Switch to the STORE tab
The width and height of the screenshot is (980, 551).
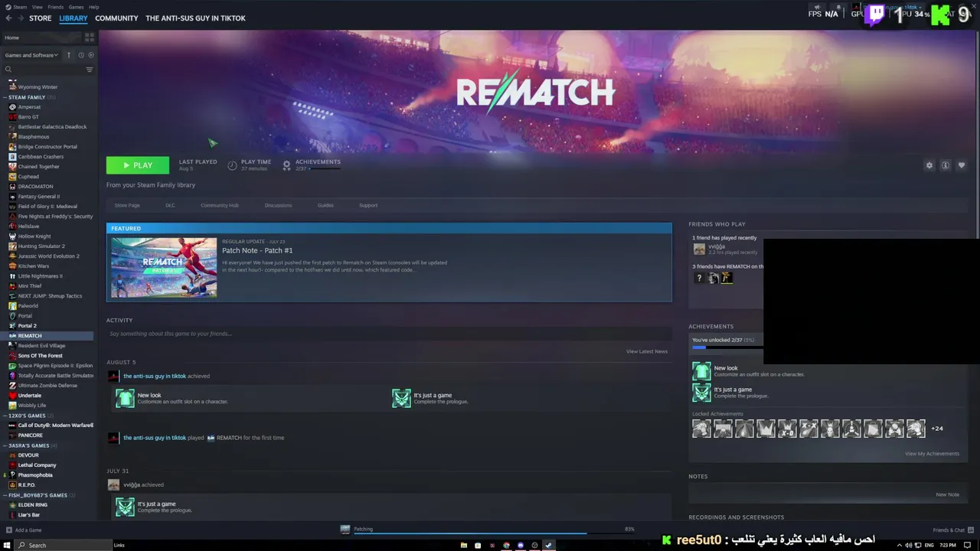(x=41, y=18)
